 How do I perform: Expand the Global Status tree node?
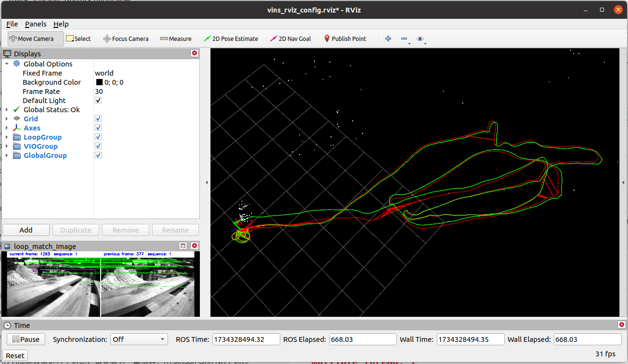click(7, 109)
